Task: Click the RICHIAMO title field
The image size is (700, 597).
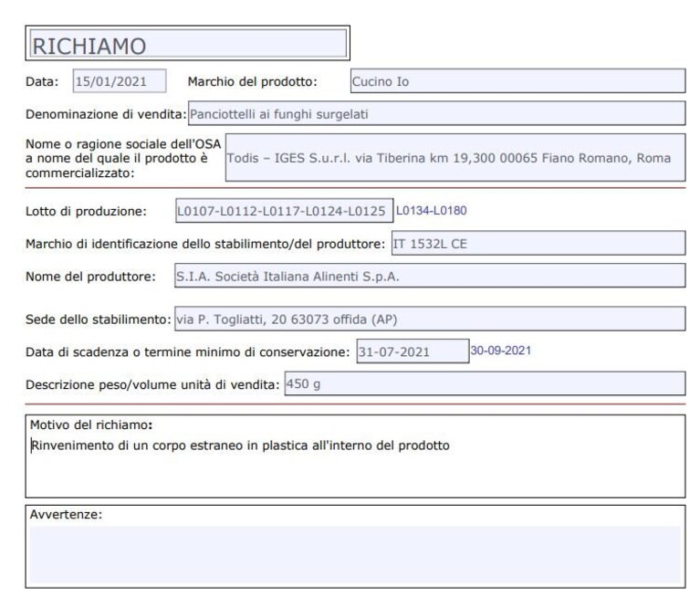Action: click(187, 43)
